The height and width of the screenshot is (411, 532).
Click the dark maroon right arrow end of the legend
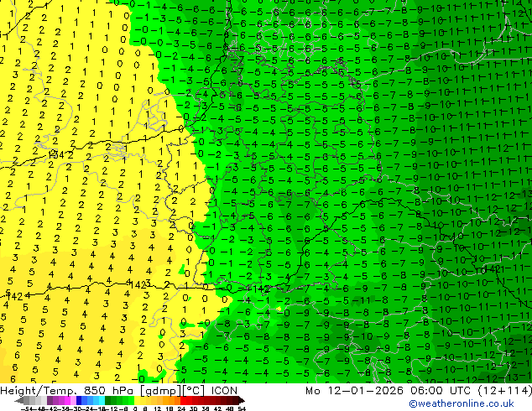(x=242, y=401)
